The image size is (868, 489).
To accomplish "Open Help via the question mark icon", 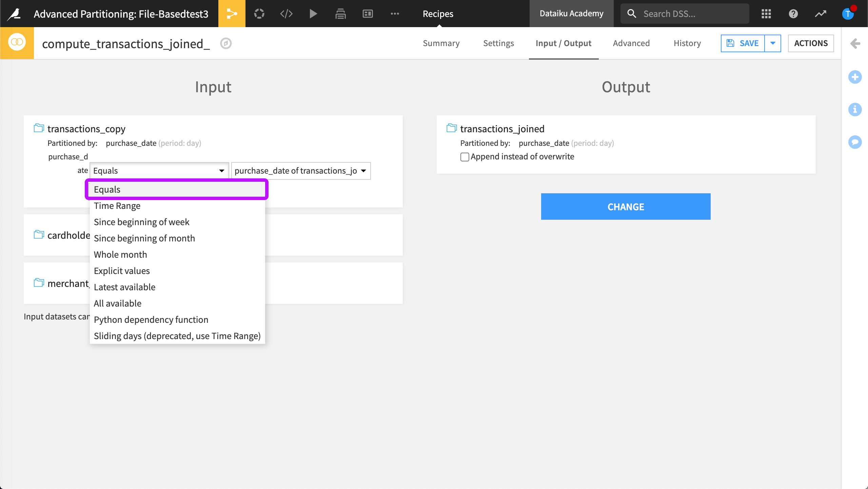I will click(x=793, y=14).
